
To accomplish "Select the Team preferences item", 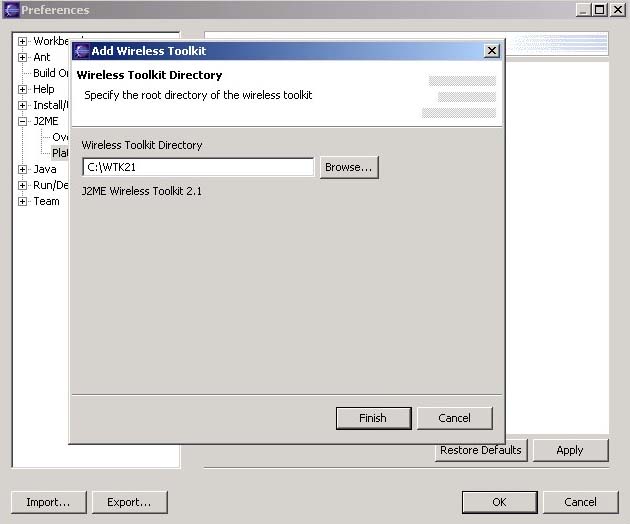I will click(46, 201).
